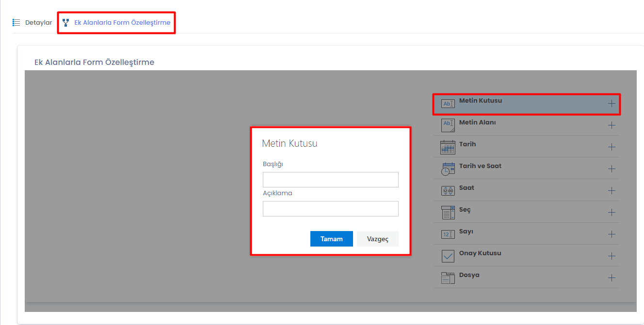The height and width of the screenshot is (325, 644).
Task: Click the Tarih ve Saat label
Action: (481, 166)
